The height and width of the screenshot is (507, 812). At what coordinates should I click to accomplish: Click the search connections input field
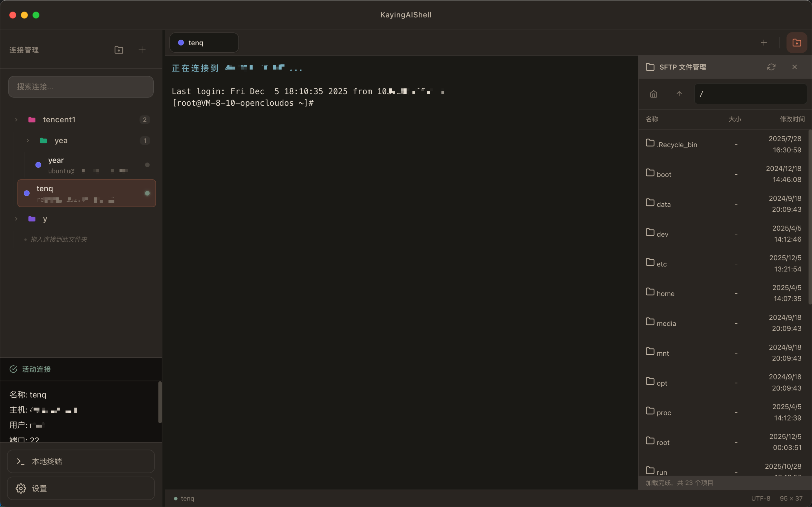coord(81,87)
